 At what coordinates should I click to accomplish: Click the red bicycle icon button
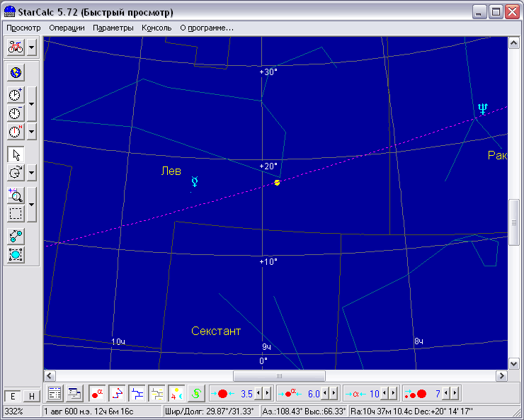[x=16, y=47]
